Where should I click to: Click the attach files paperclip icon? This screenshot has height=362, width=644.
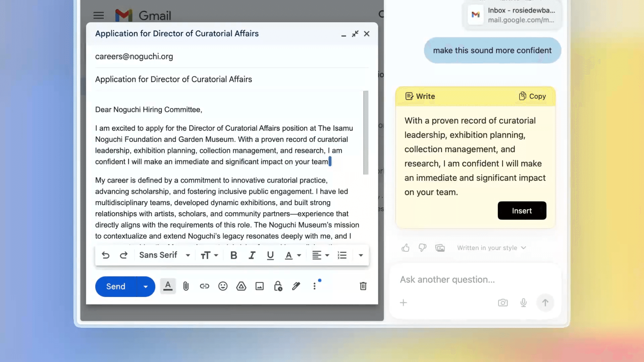(186, 286)
